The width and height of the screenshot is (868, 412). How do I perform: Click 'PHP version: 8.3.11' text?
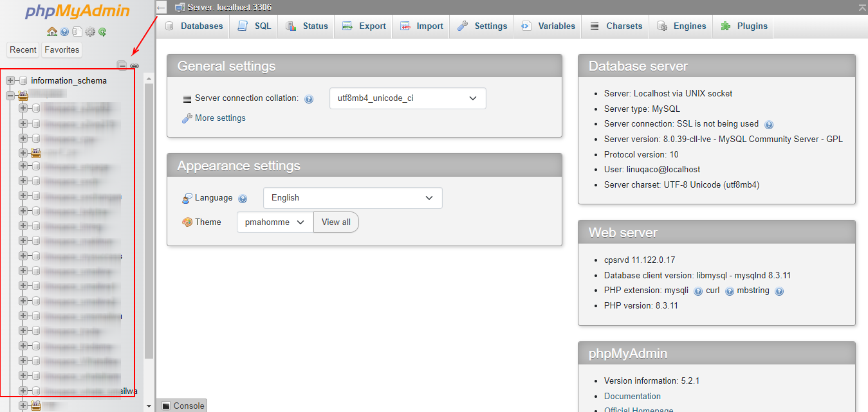click(641, 306)
